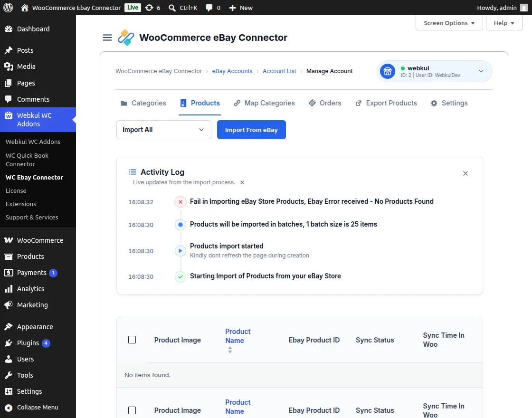532x418 pixels.
Task: Open License submenu item
Action: tap(16, 190)
